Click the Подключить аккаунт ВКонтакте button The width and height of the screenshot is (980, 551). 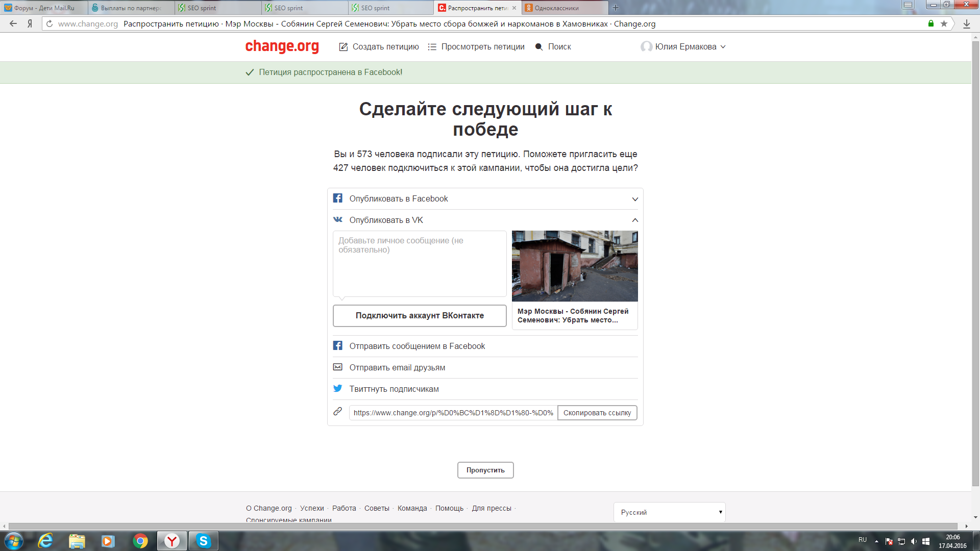tap(419, 315)
